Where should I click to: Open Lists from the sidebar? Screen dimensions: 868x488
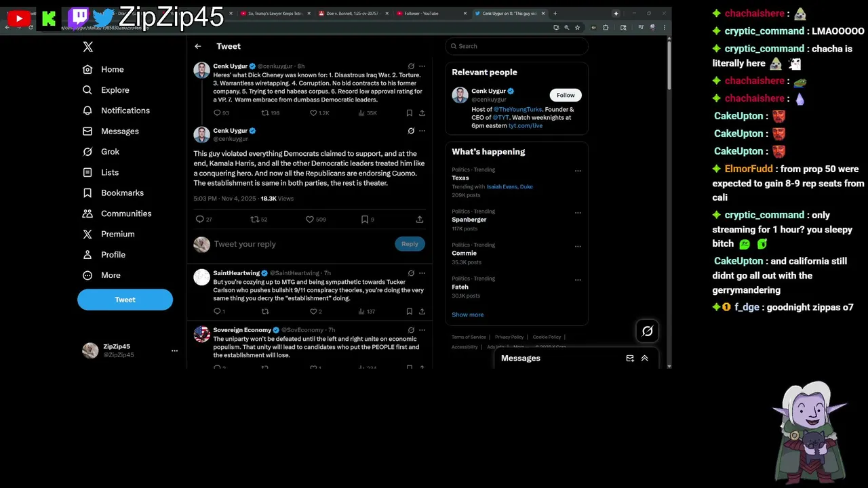click(x=100, y=173)
